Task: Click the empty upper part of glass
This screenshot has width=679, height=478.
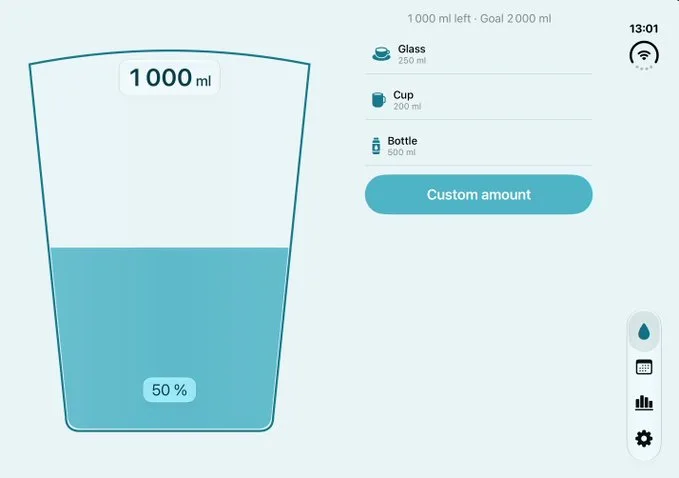Action: 169,169
